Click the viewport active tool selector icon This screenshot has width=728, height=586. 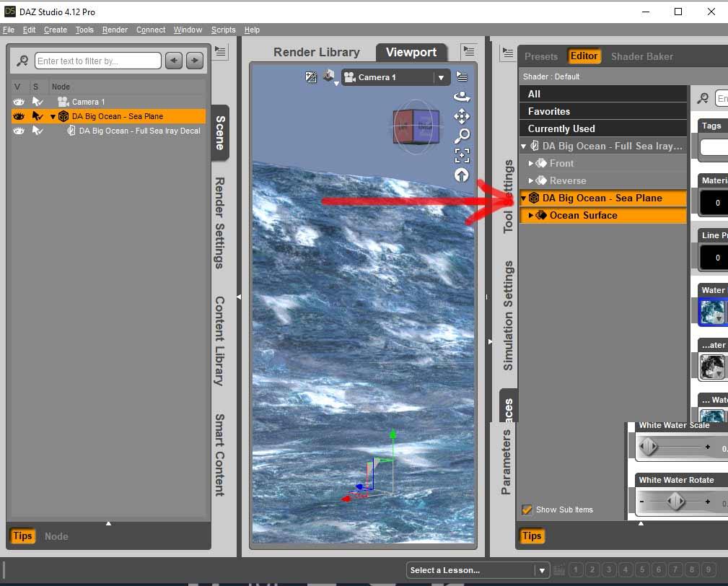(329, 77)
